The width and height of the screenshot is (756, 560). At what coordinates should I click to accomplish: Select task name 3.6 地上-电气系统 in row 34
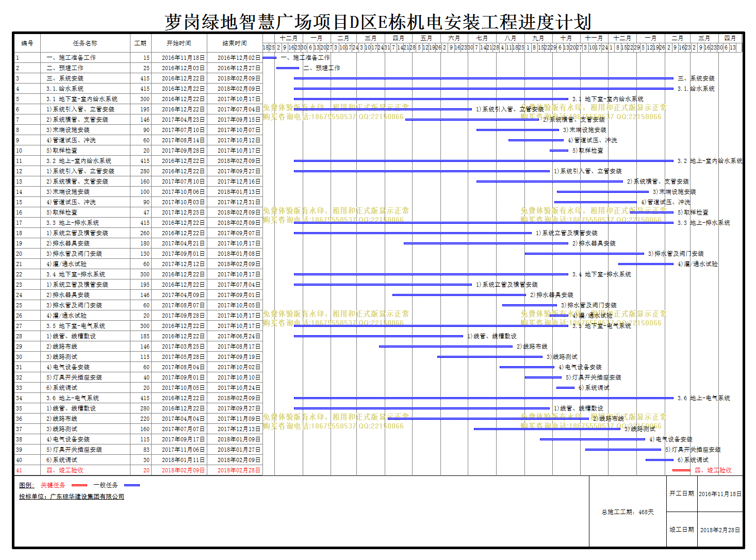[73, 398]
